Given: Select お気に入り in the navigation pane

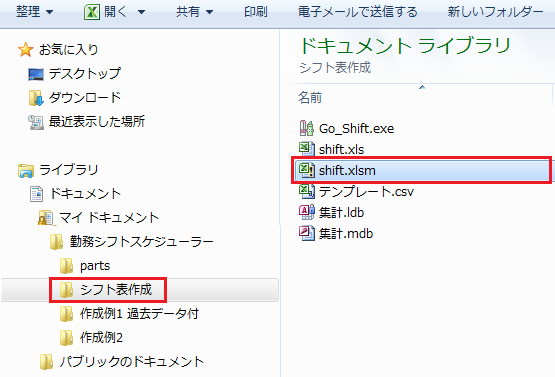Looking at the screenshot, I should tap(68, 50).
